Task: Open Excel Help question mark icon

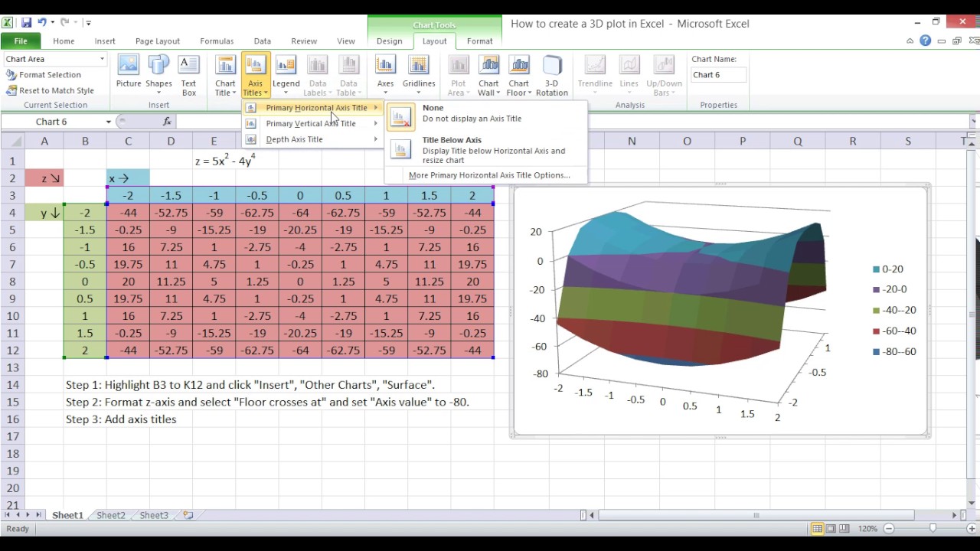Action: pyautogui.click(x=925, y=41)
